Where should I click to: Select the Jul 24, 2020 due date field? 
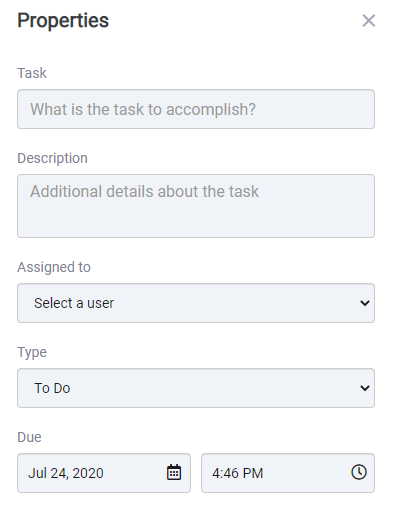(104, 473)
